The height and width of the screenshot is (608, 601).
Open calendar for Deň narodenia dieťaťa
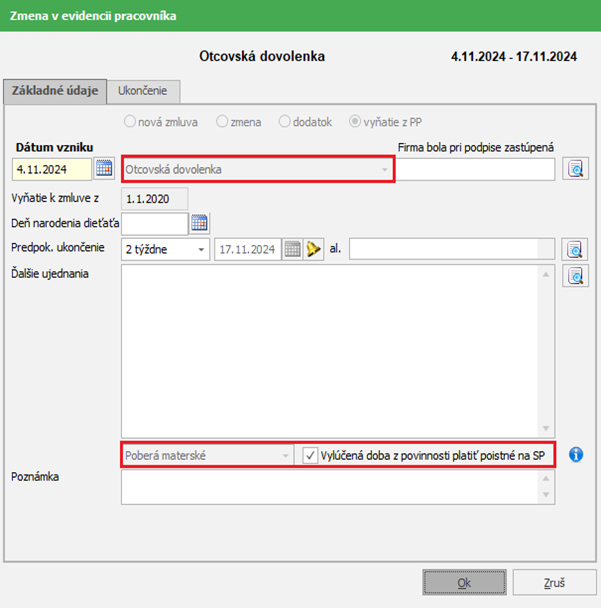(199, 223)
